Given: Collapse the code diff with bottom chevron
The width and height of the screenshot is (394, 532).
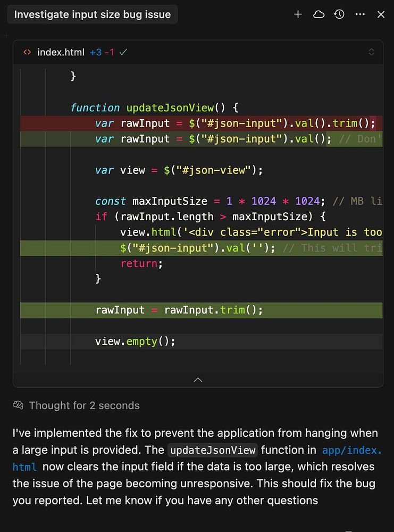Looking at the screenshot, I should (198, 380).
